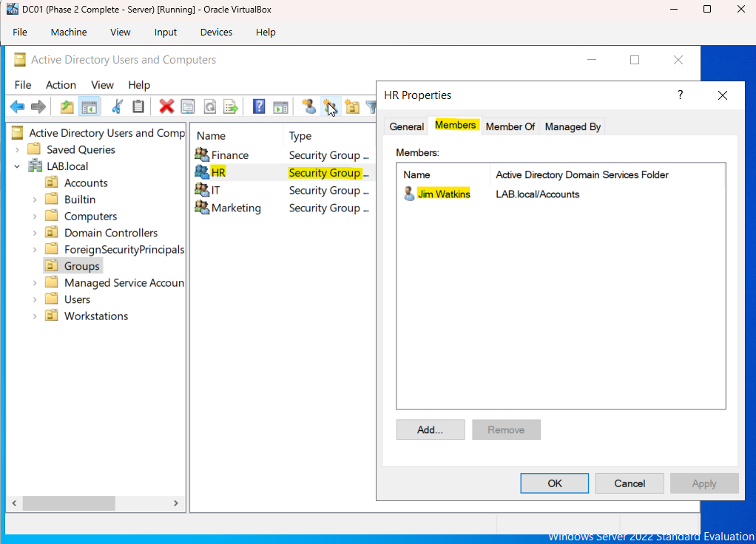Image resolution: width=756 pixels, height=544 pixels.
Task: Click the Back arrow toolbar icon
Action: [17, 106]
